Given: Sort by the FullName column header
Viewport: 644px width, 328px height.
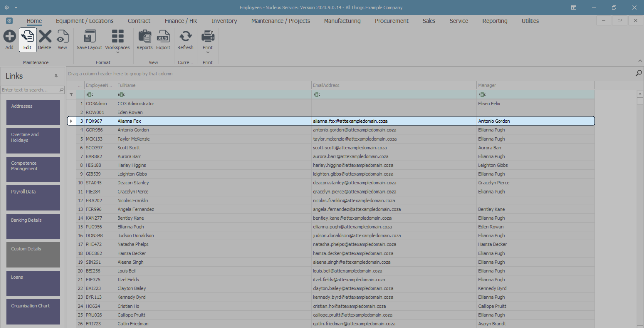Looking at the screenshot, I should pyautogui.click(x=214, y=85).
